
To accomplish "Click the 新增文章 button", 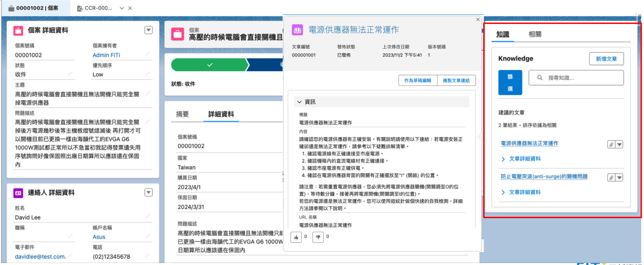I will pos(607,59).
